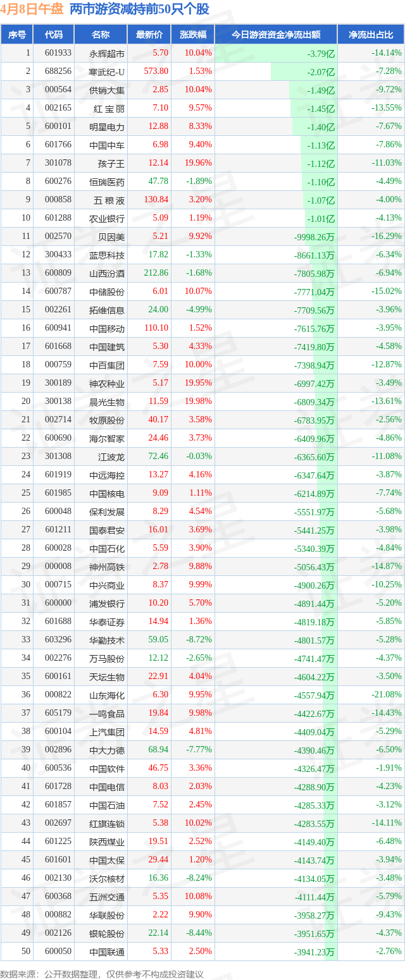Click stock code 601985
Image resolution: width=405 pixels, height=980 pixels.
pyautogui.click(x=58, y=494)
